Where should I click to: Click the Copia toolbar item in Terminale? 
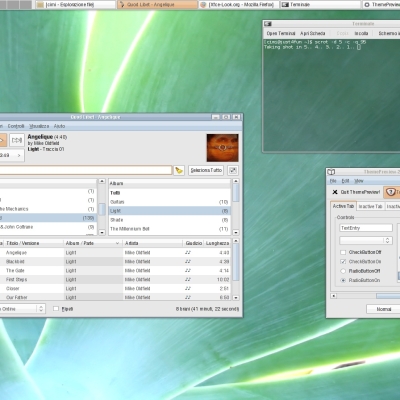tap(342, 33)
